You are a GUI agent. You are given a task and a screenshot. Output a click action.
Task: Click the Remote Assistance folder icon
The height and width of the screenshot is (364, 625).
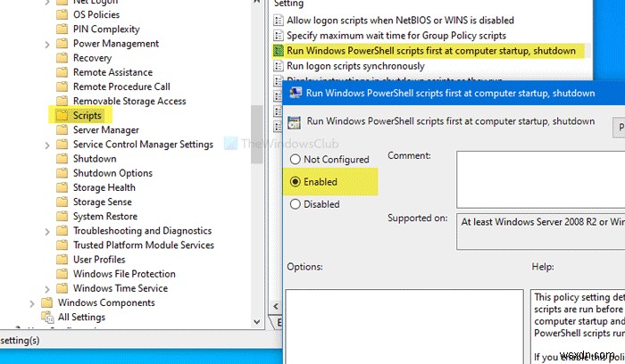[62, 72]
